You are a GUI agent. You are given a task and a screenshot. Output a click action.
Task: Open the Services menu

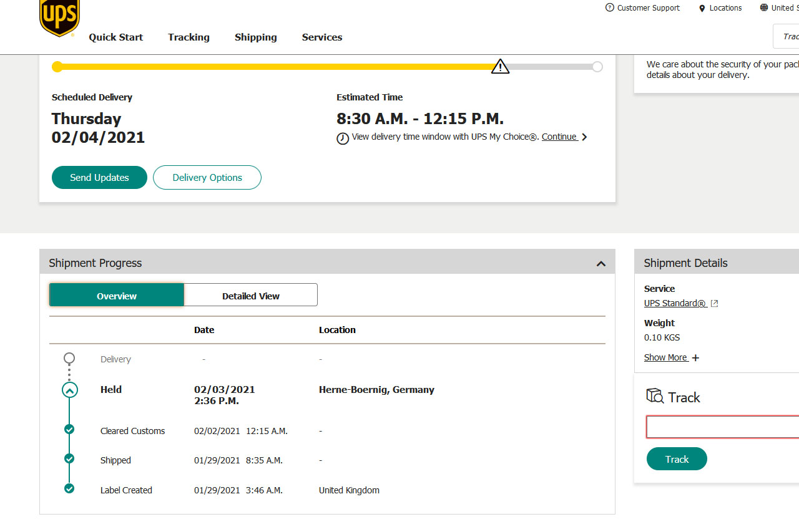322,37
